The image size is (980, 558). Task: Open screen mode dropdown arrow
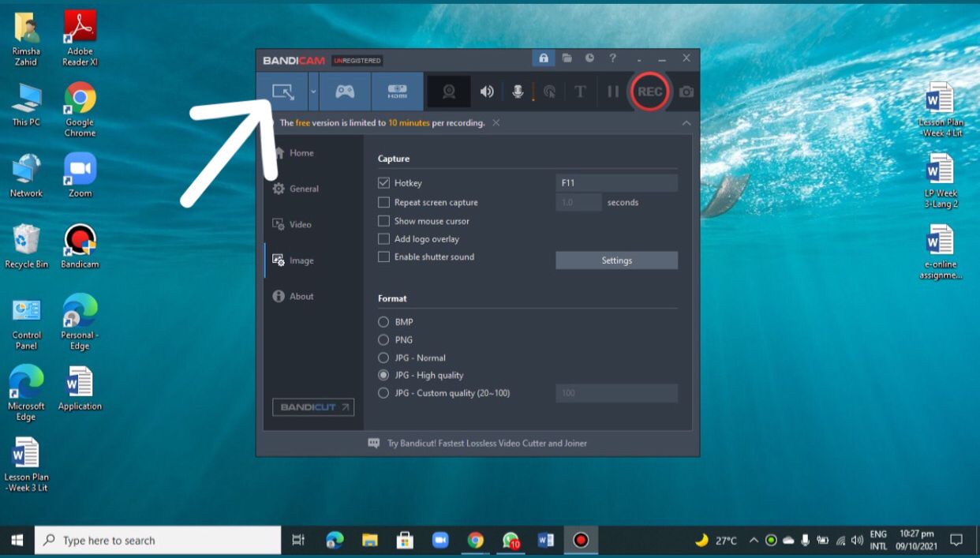(x=313, y=92)
